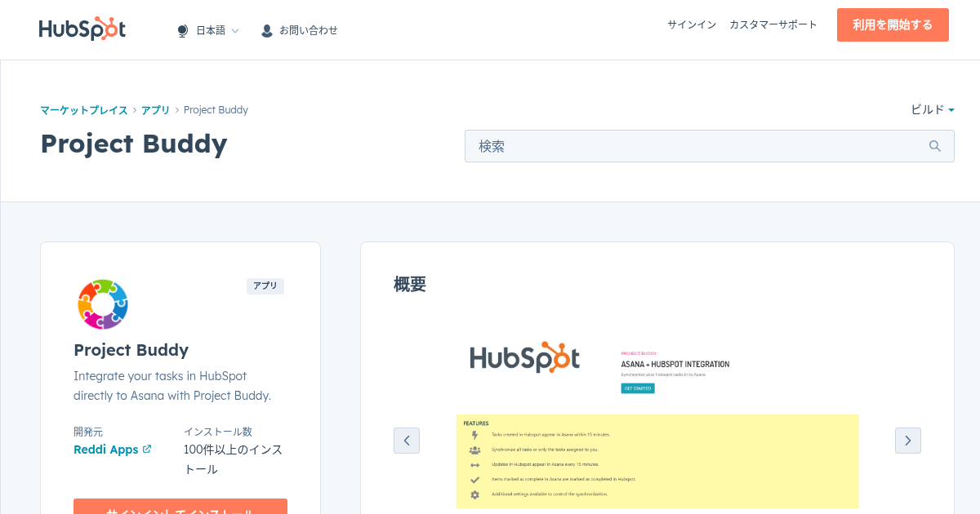Click the Project Buddy page title
Viewport: 980px width, 514px height.
coord(134,144)
